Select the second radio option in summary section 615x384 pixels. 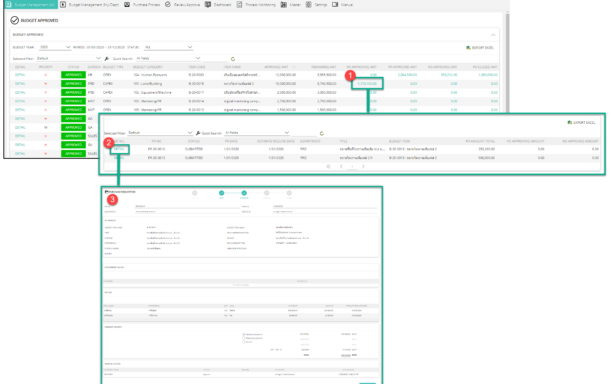[x=244, y=338]
